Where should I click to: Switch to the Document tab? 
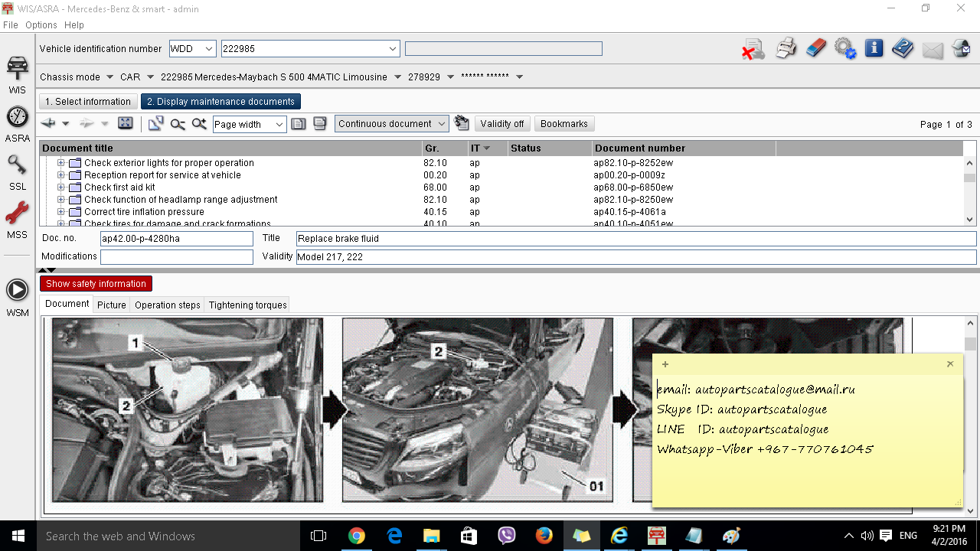click(x=67, y=304)
